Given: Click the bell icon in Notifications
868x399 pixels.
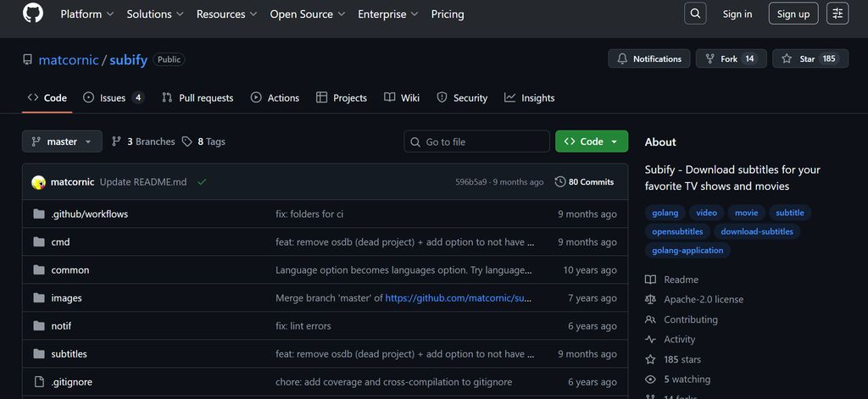Looking at the screenshot, I should [x=622, y=58].
